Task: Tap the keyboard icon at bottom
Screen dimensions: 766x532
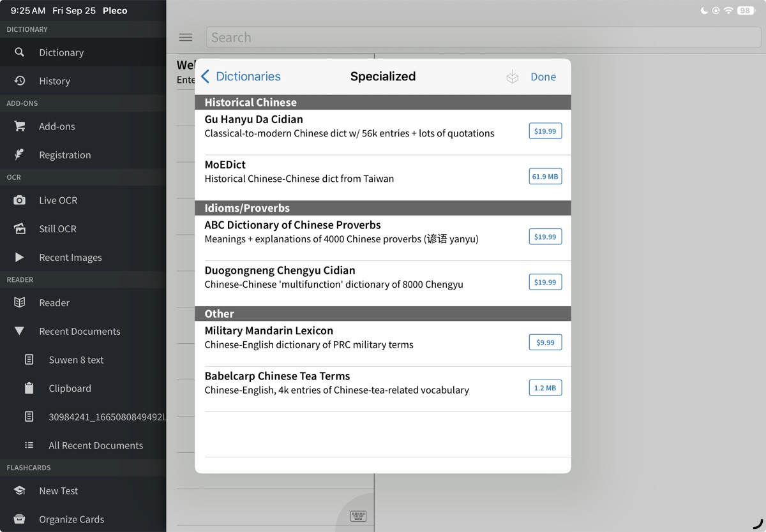Action: 358,516
